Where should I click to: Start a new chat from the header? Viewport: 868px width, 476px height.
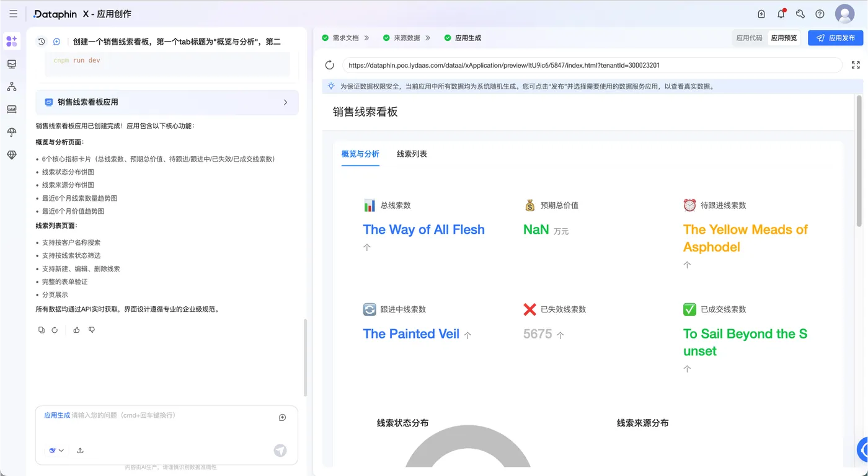coord(56,42)
